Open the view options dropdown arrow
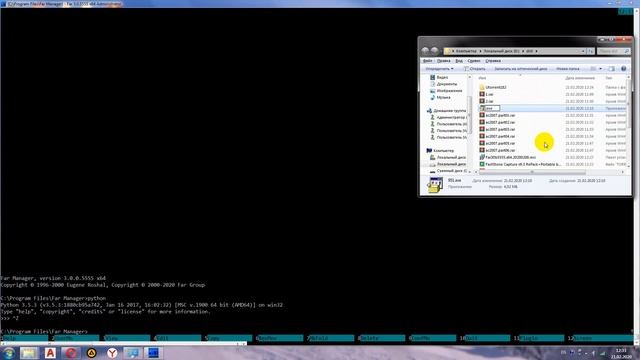The height and width of the screenshot is (360, 640). coord(600,69)
